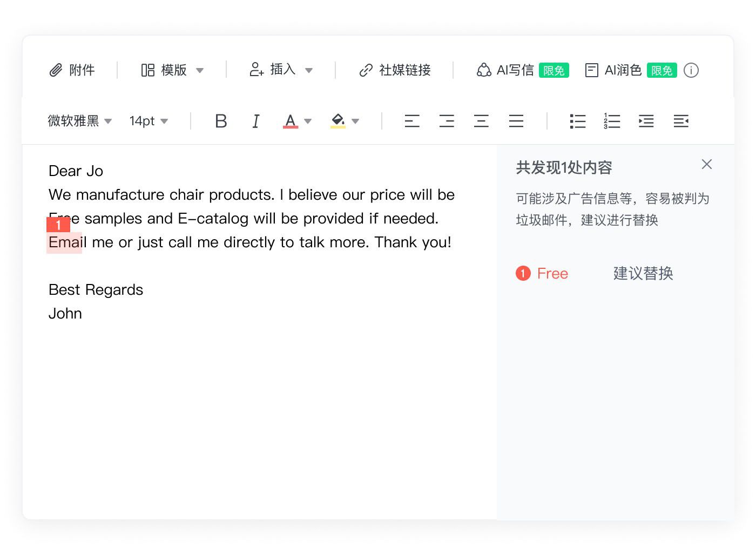Click the Bold formatting icon
The width and height of the screenshot is (756, 555).
tap(221, 121)
